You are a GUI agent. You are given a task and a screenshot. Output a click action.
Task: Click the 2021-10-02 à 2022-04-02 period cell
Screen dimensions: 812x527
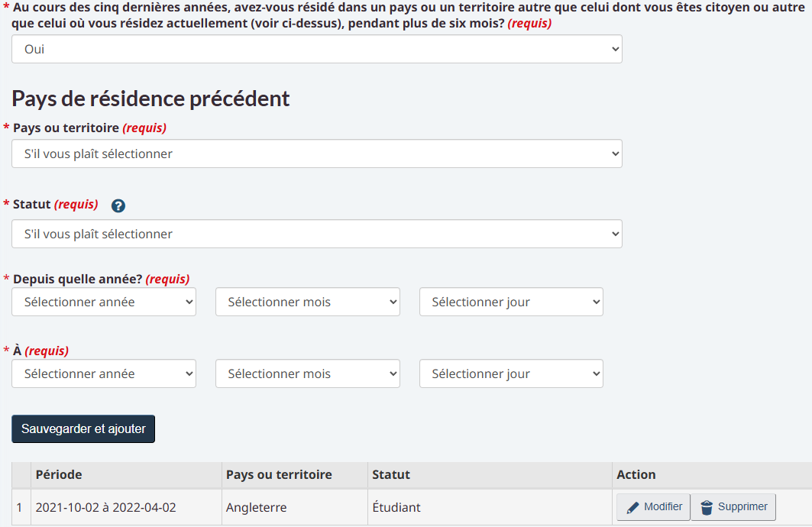click(105, 507)
